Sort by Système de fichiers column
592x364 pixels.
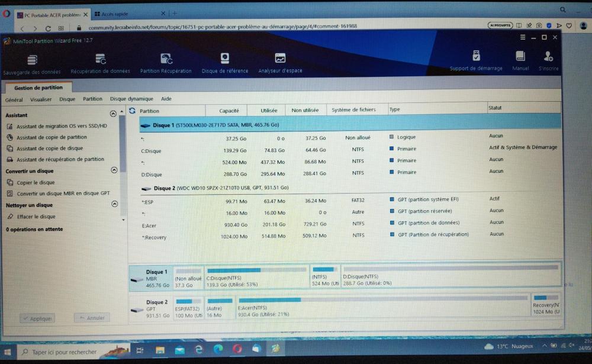click(353, 109)
